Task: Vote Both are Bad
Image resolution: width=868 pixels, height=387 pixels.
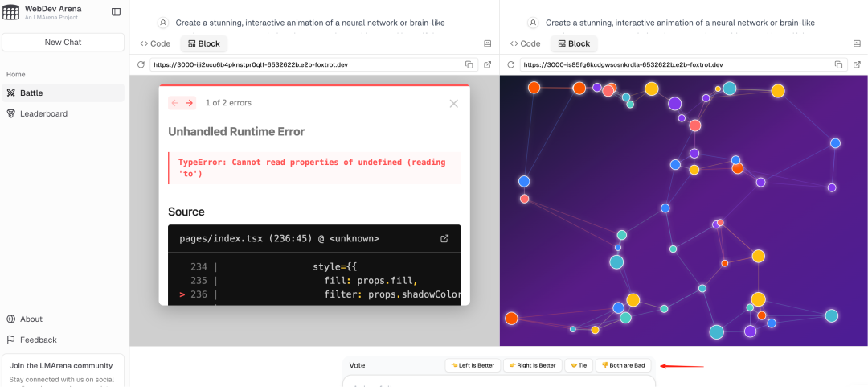Action: (x=624, y=365)
